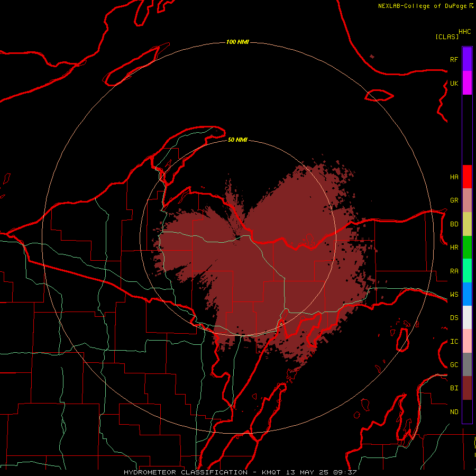
Task: Click the "IC" legend label
Action: pyautogui.click(x=454, y=342)
